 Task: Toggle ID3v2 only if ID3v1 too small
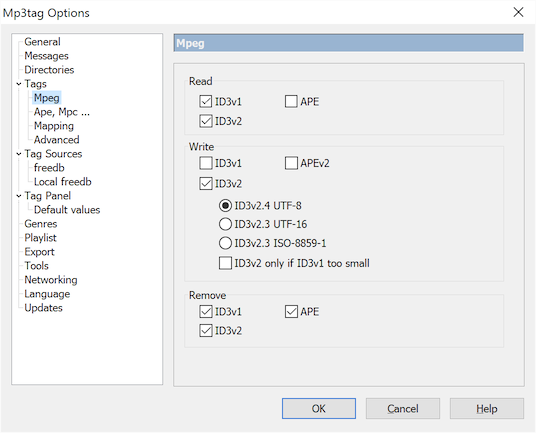[x=225, y=263]
